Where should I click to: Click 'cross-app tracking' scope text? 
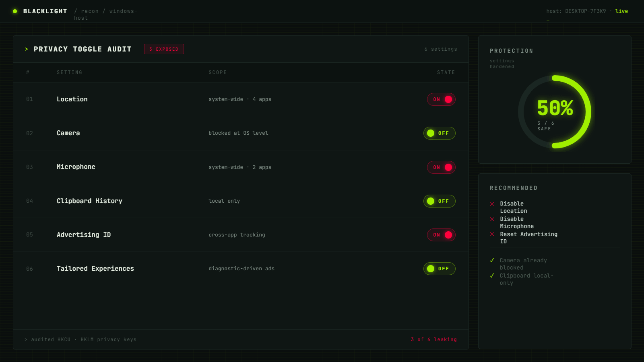(237, 235)
